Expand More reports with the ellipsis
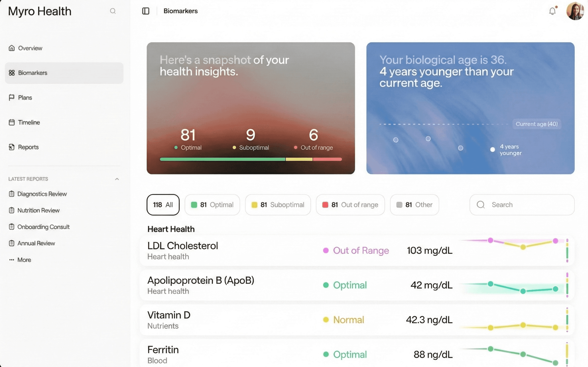 click(x=11, y=260)
